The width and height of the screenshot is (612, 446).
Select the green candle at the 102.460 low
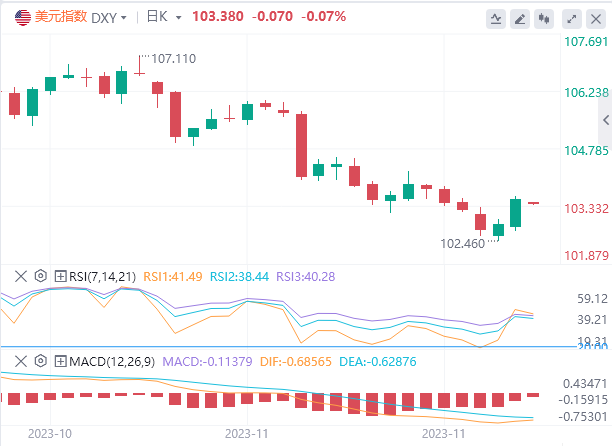click(x=498, y=230)
